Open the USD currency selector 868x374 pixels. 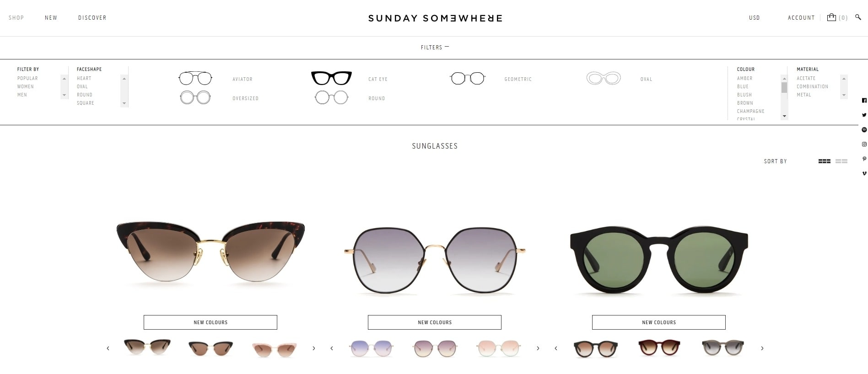(x=754, y=18)
